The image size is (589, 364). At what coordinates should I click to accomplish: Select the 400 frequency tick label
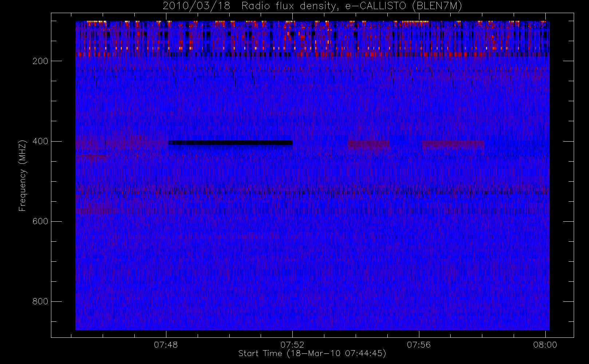40,141
